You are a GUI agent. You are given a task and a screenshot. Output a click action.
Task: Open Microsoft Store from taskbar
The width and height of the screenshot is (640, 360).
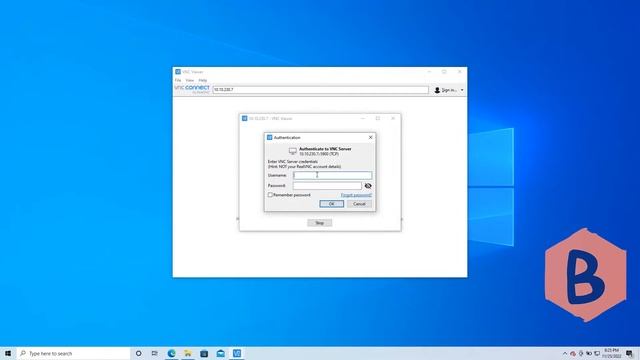tap(204, 353)
